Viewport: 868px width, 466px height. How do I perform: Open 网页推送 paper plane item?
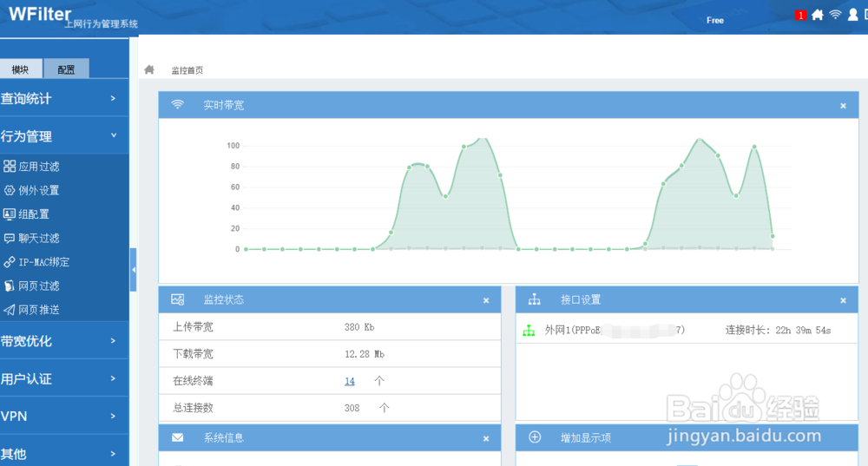point(31,310)
